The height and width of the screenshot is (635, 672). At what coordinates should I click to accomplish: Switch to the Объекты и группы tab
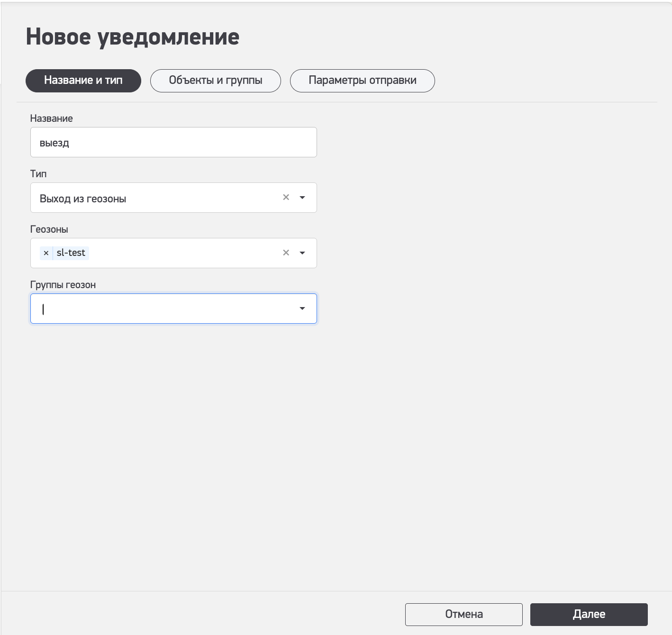point(215,81)
